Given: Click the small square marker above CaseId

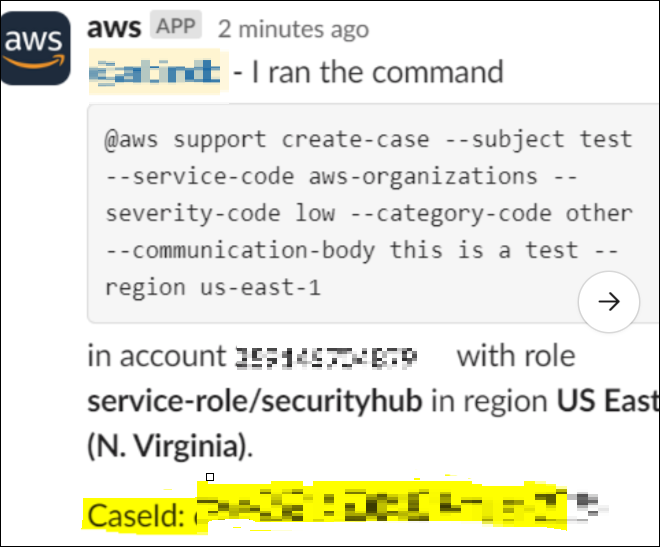Looking at the screenshot, I should point(210,477).
